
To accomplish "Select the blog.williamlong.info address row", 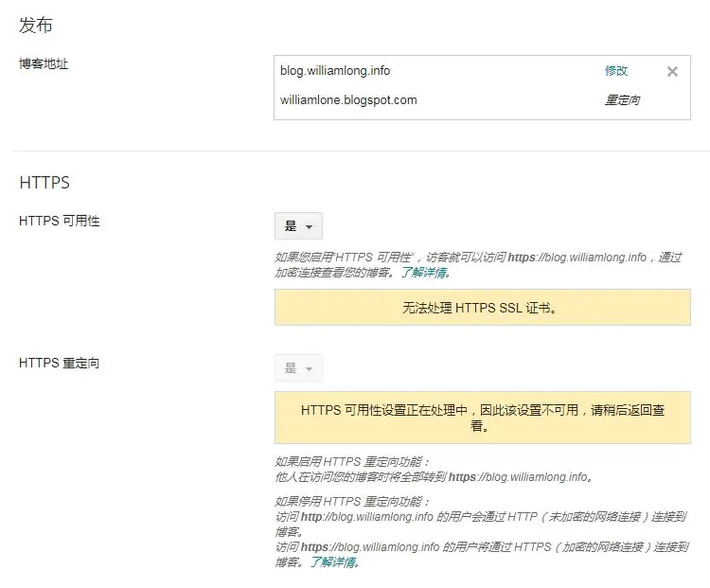I will click(335, 71).
